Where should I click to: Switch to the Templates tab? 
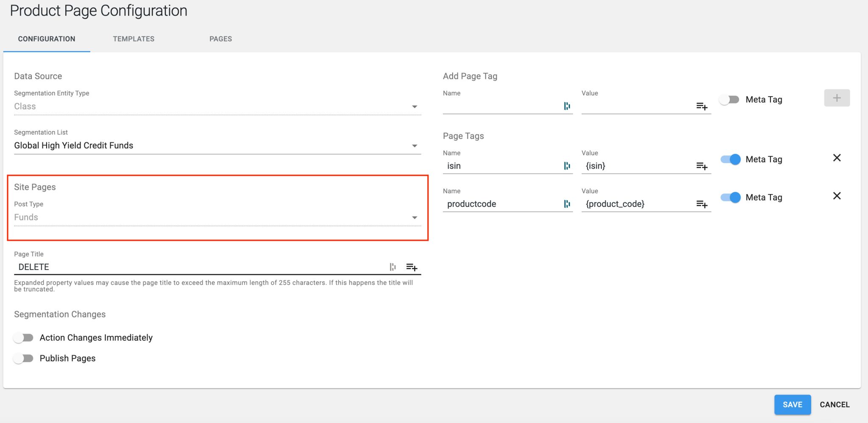point(134,39)
